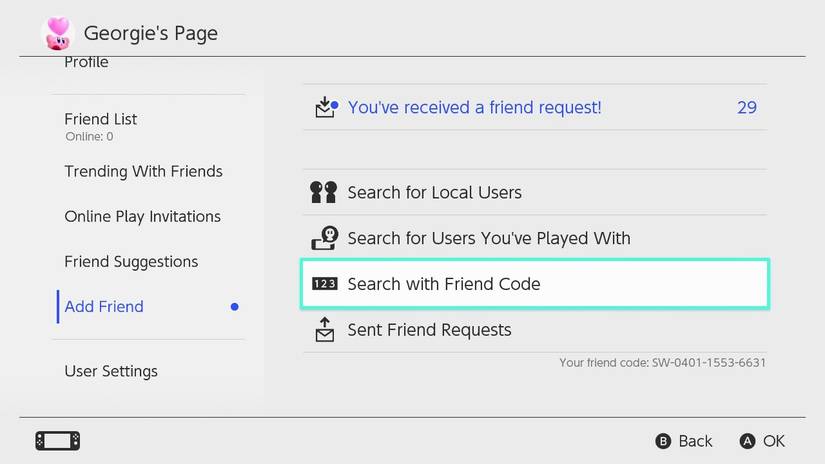Open Online Play Invitations
Viewport: 825px width, 464px height.
(x=142, y=216)
